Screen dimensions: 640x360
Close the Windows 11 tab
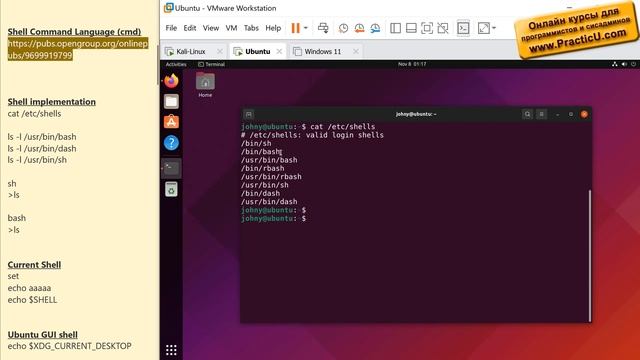(356, 51)
